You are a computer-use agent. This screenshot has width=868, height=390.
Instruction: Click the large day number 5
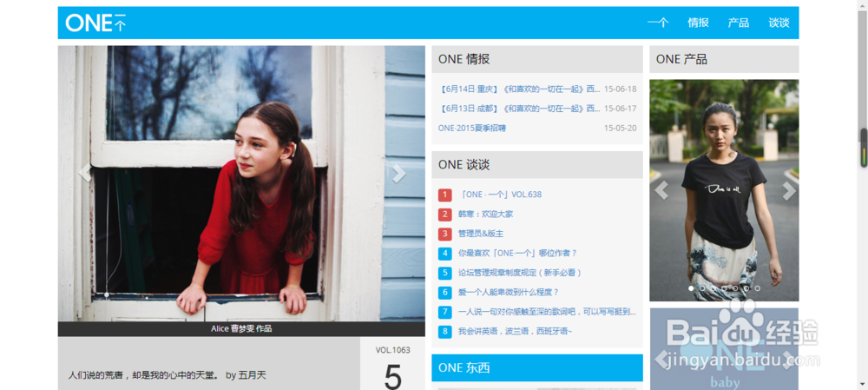[392, 376]
